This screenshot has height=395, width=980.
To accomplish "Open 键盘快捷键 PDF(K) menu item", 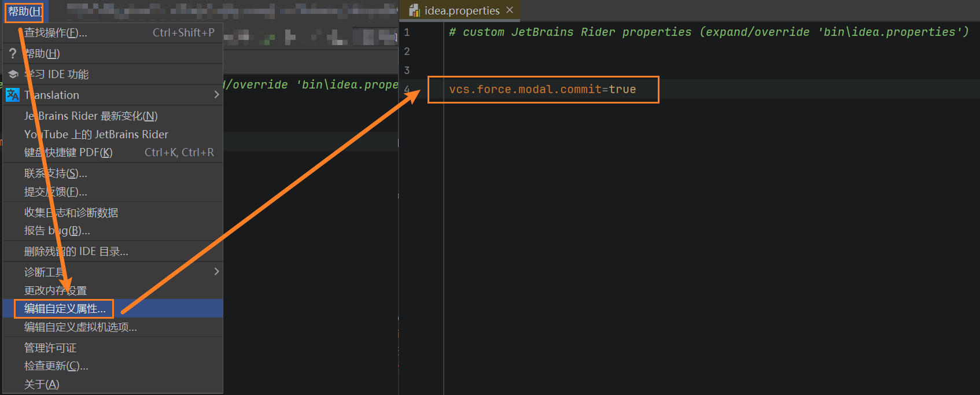I will 68,153.
